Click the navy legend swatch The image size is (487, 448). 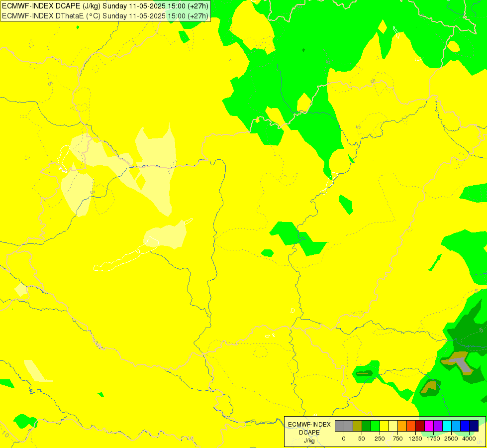click(x=474, y=426)
